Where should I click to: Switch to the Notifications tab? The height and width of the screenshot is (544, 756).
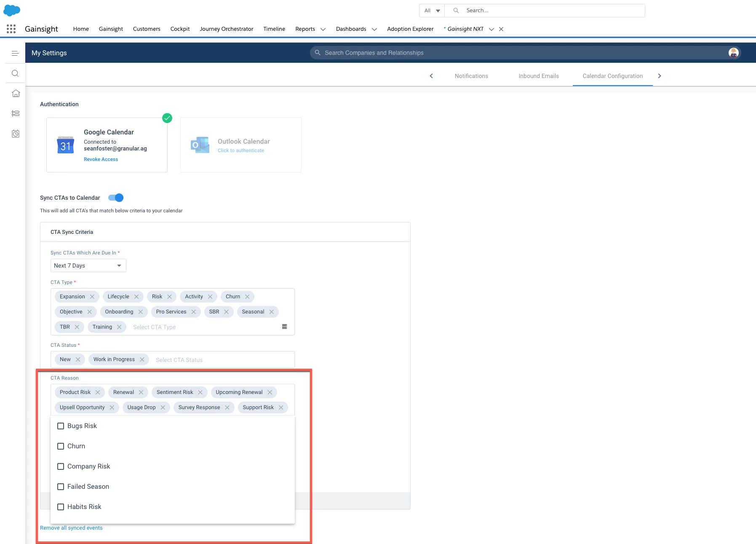coord(471,76)
